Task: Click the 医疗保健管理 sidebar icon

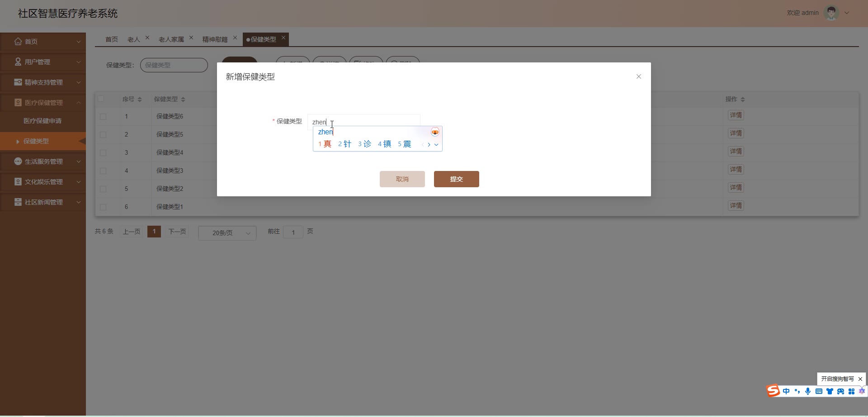Action: (x=18, y=102)
